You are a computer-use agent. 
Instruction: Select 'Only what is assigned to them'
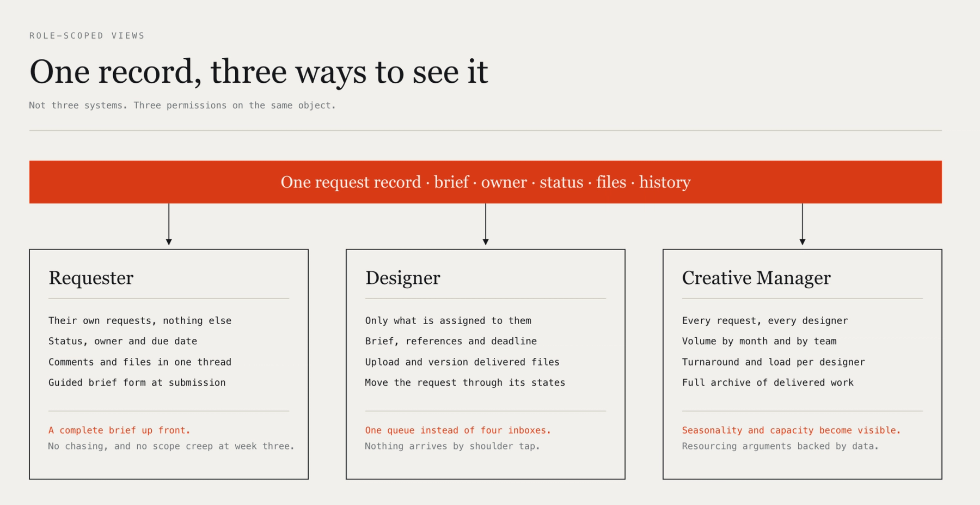[448, 321]
